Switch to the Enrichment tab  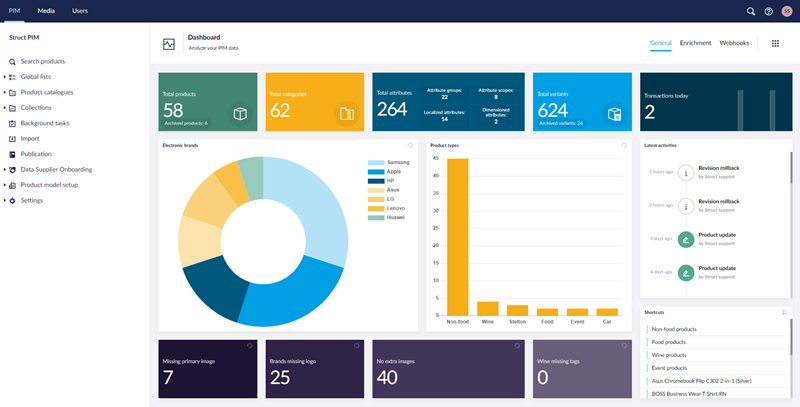695,44
